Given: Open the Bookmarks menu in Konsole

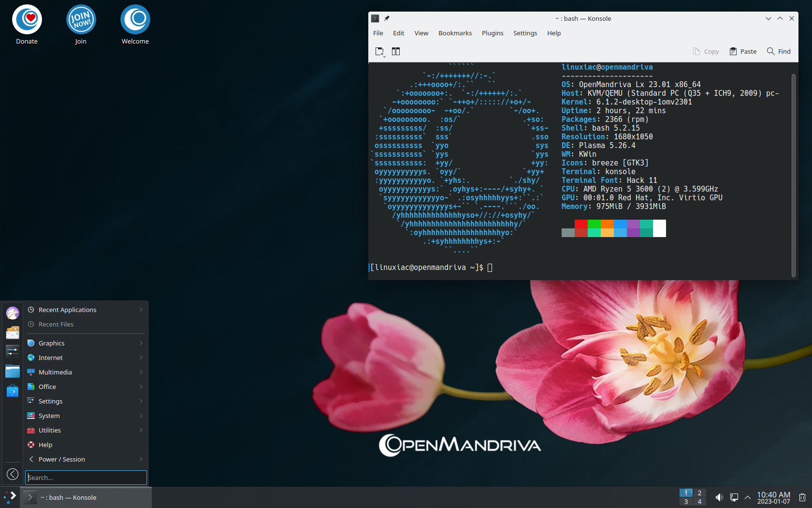Looking at the screenshot, I should point(455,33).
